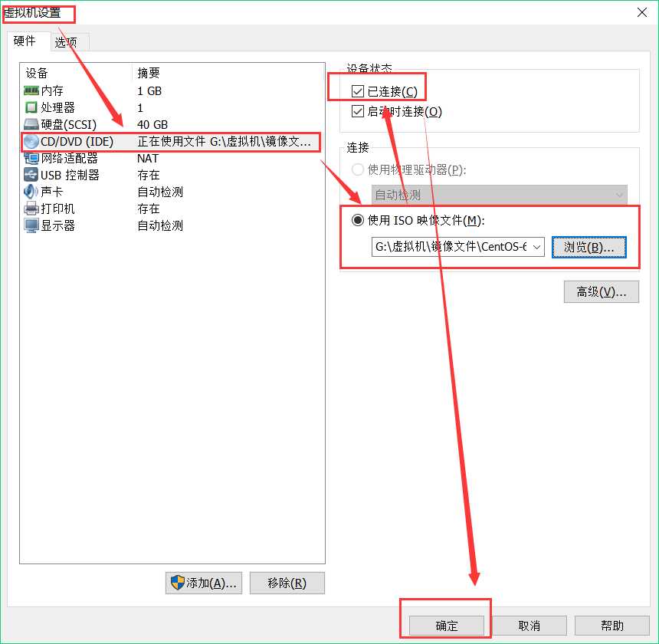Confirm with the 确定 button

446,626
